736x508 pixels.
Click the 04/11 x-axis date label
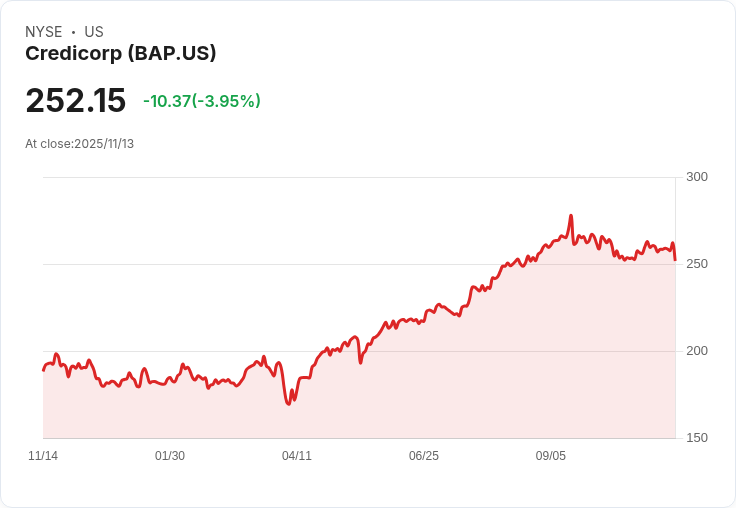pyautogui.click(x=297, y=456)
